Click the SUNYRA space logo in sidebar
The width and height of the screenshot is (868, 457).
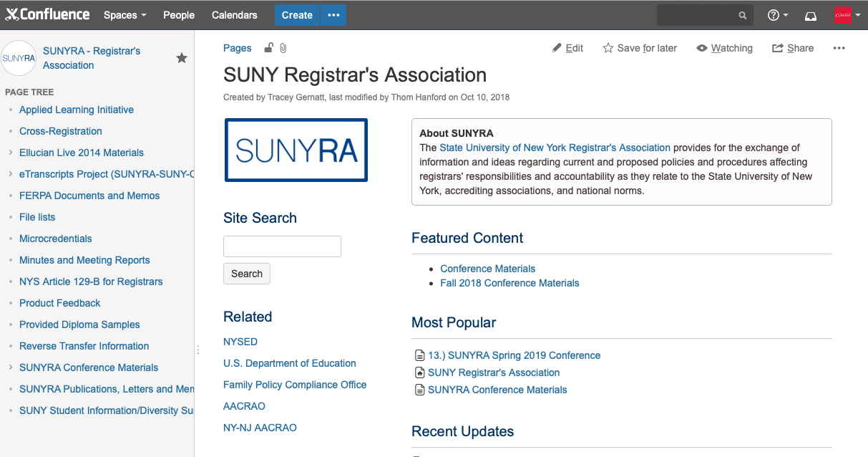19,58
